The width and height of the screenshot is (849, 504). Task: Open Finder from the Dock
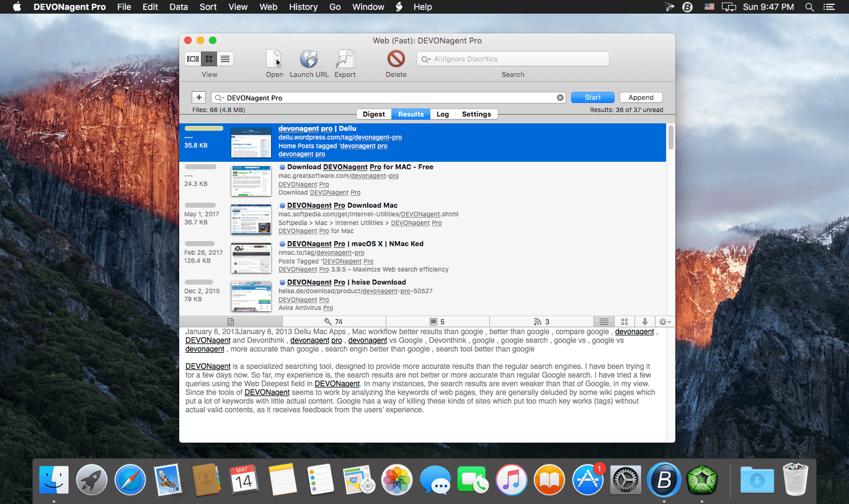54,480
